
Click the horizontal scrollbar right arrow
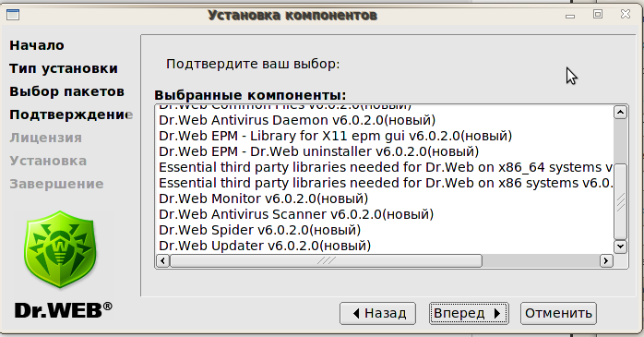click(606, 260)
